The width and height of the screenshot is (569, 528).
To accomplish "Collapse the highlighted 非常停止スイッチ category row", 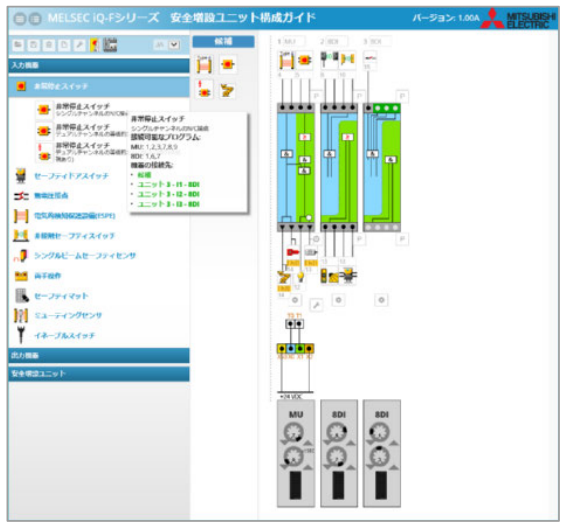I will coord(99,86).
